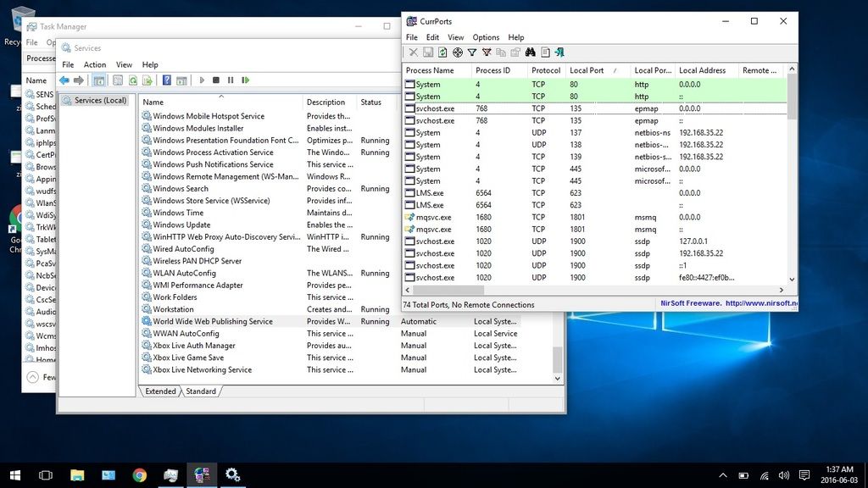Open Task Manager File menu
868x488 pixels.
click(x=32, y=42)
